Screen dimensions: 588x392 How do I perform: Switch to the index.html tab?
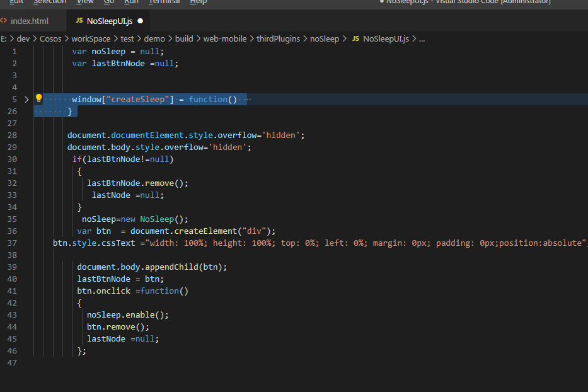(29, 21)
